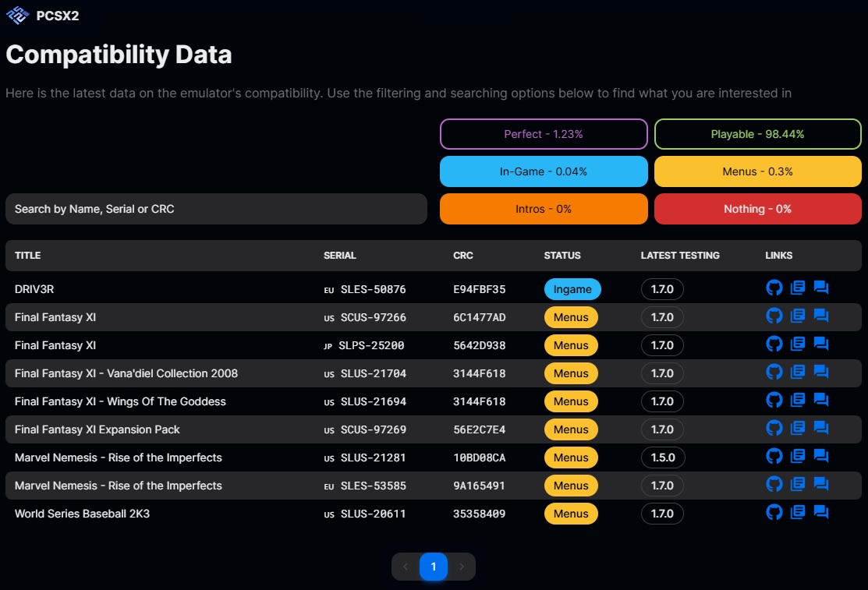Toggle the Intros - 0% filter
This screenshot has height=590, width=868.
pyautogui.click(x=544, y=209)
